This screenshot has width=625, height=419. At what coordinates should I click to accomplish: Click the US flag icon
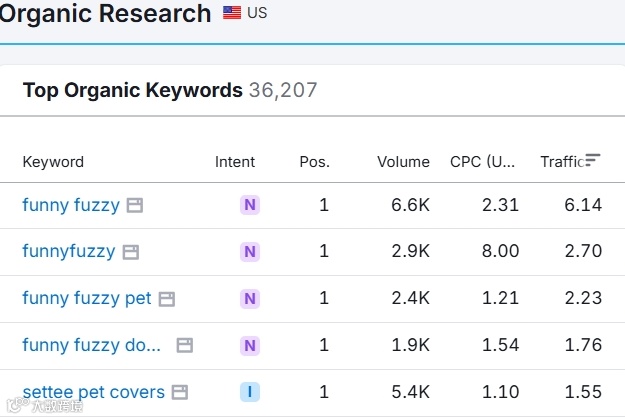click(232, 13)
